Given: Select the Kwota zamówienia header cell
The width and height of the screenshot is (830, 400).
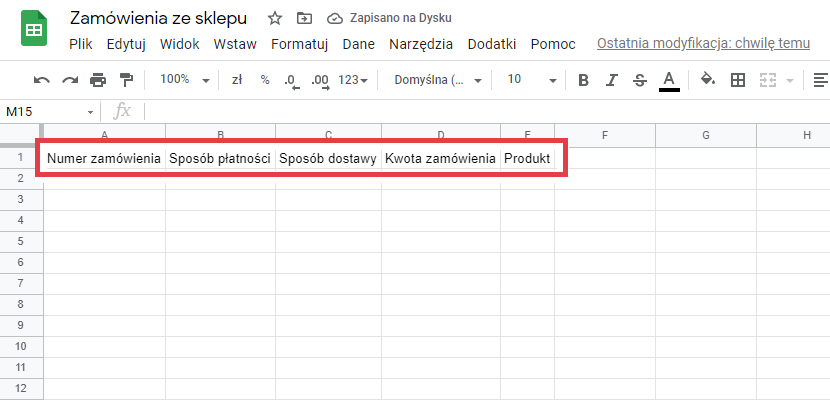Looking at the screenshot, I should 440,158.
